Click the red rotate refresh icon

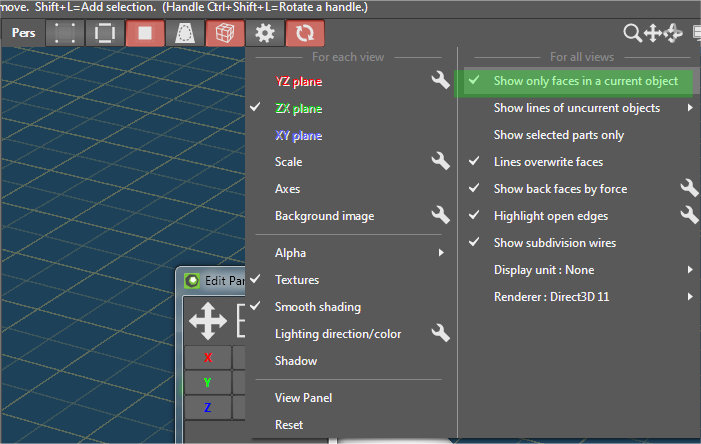[304, 33]
